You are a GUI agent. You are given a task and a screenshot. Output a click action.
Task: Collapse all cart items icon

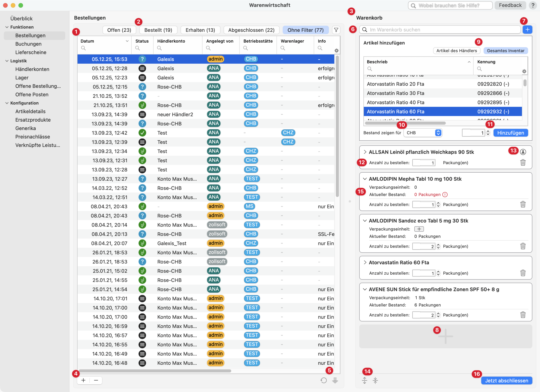coord(375,380)
